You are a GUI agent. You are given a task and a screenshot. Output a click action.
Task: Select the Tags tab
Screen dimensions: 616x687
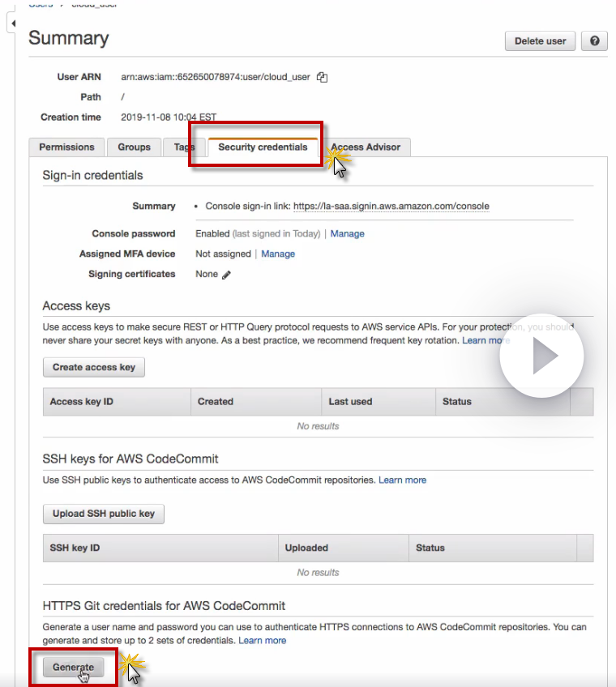coord(183,147)
